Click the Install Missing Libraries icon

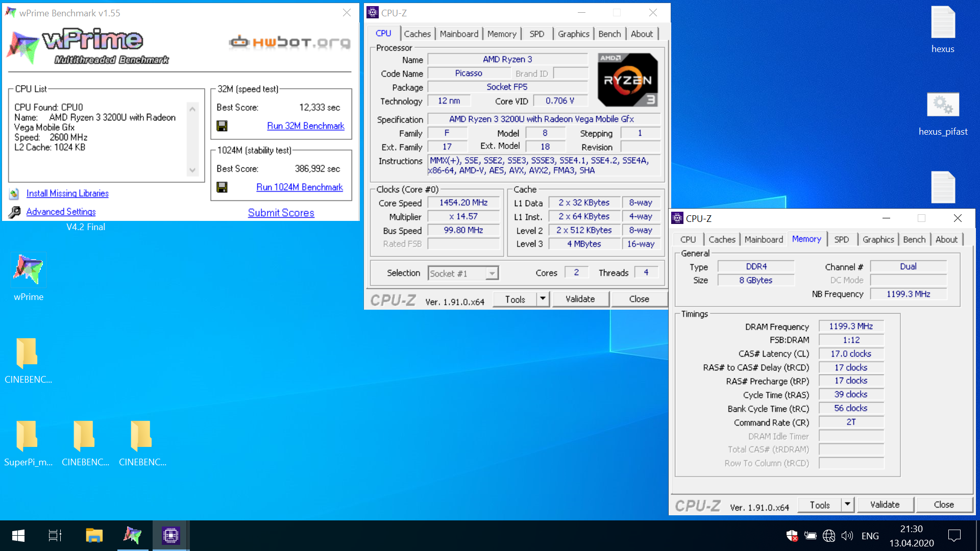(x=14, y=194)
